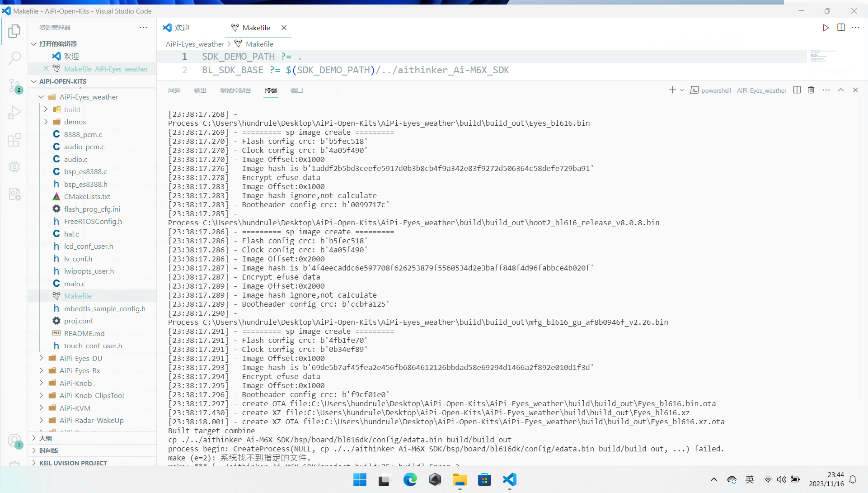The height and width of the screenshot is (493, 868).
Task: Close Makefile in open editors list
Action: coord(46,69)
